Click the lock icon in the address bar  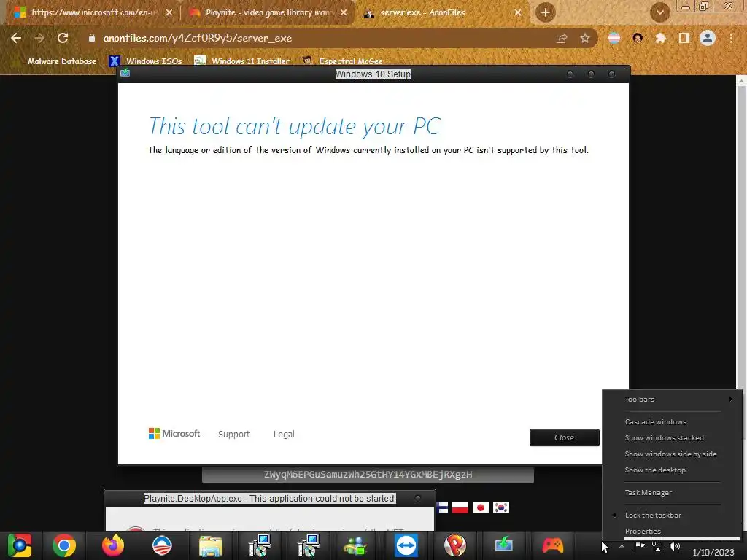point(92,38)
